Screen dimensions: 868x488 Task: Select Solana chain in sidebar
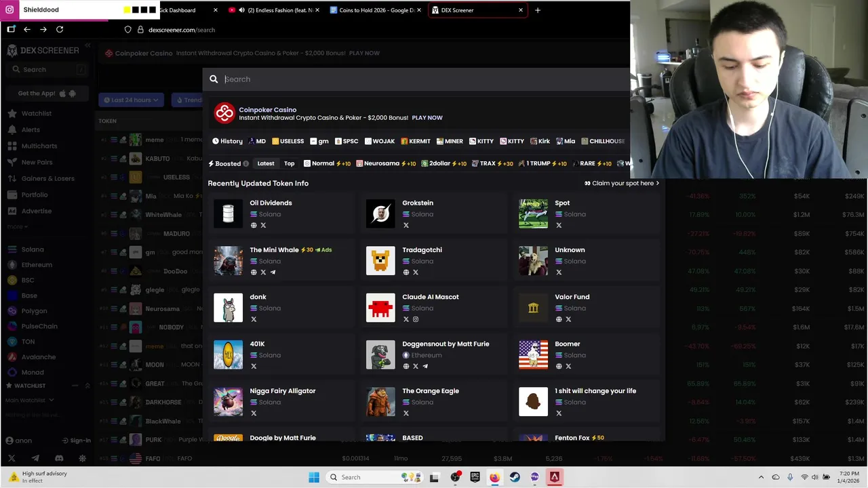(33, 249)
